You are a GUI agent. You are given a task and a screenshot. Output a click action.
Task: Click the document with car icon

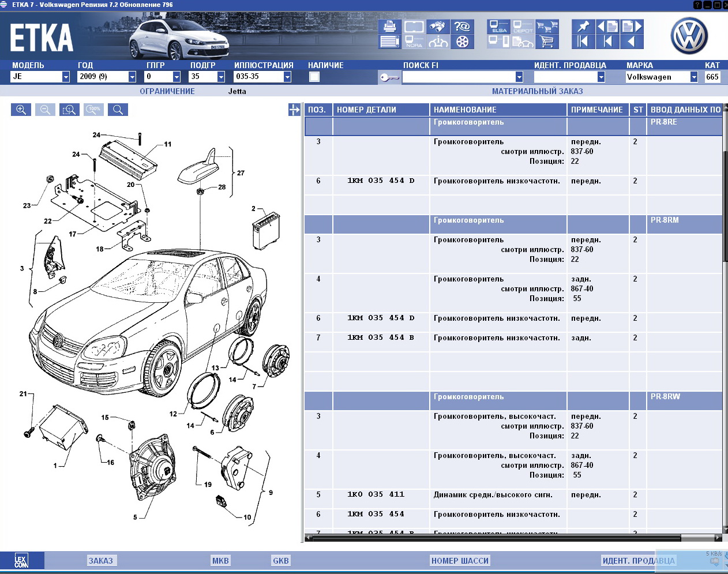pos(523,42)
